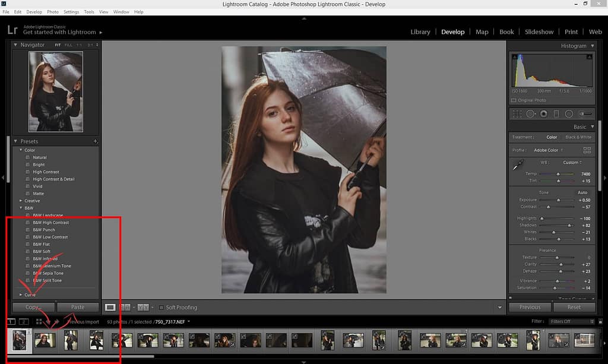Click the filmstrip horizontal scrollbar

81,356
